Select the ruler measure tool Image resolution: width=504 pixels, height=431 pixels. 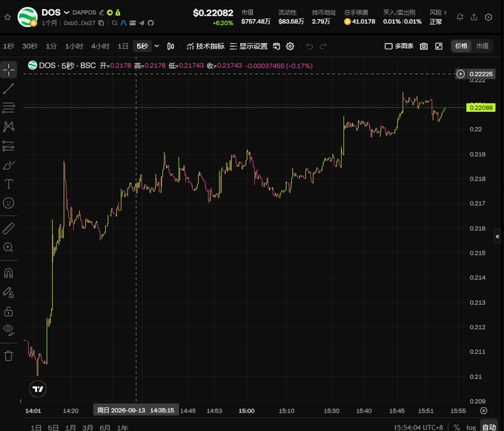(x=9, y=228)
